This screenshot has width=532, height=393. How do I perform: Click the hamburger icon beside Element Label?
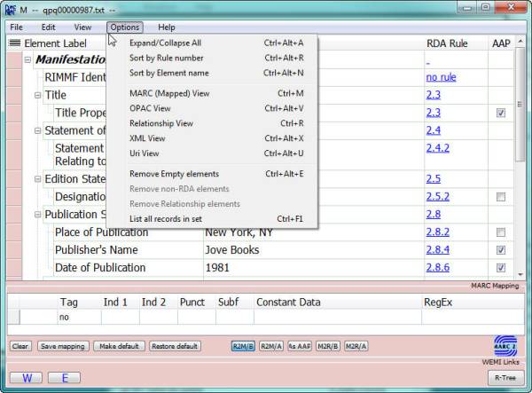pyautogui.click(x=14, y=43)
